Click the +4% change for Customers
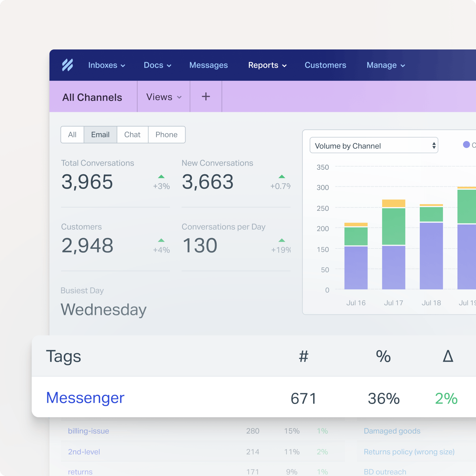The image size is (476, 476). (161, 250)
